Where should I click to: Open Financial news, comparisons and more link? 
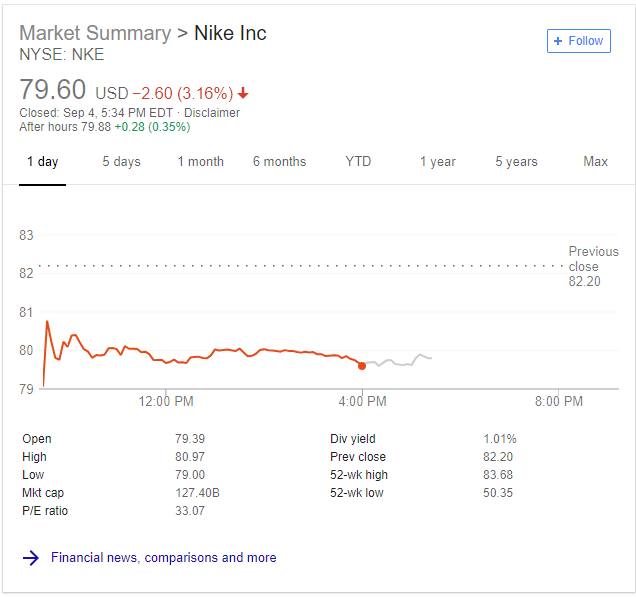coord(163,558)
